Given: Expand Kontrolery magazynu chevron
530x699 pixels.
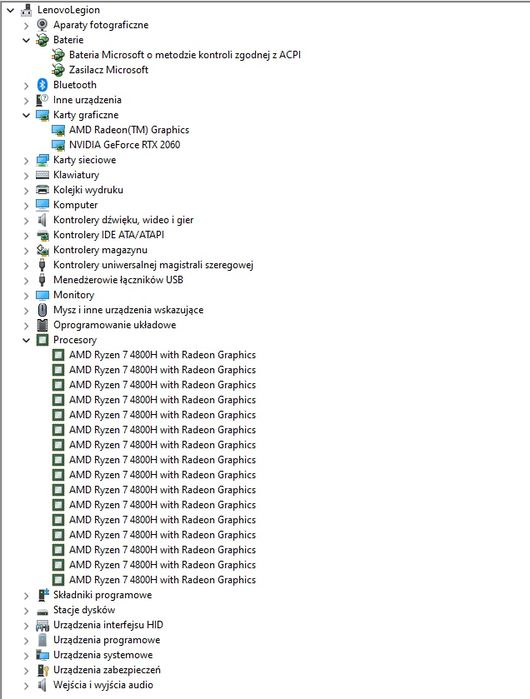Looking at the screenshot, I should coord(26,250).
